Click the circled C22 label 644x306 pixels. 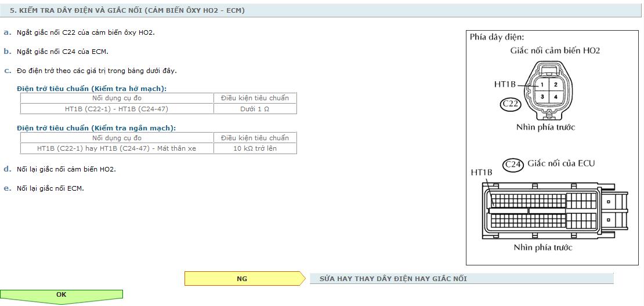pos(511,104)
